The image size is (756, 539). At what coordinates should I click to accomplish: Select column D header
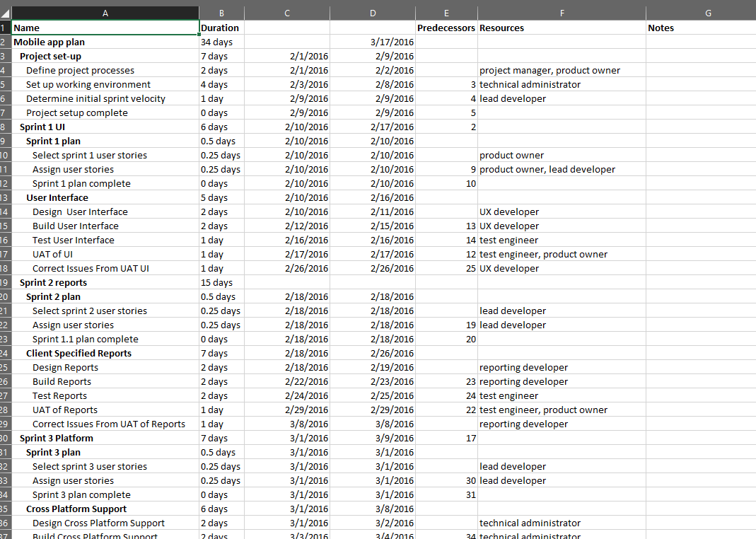coord(373,13)
